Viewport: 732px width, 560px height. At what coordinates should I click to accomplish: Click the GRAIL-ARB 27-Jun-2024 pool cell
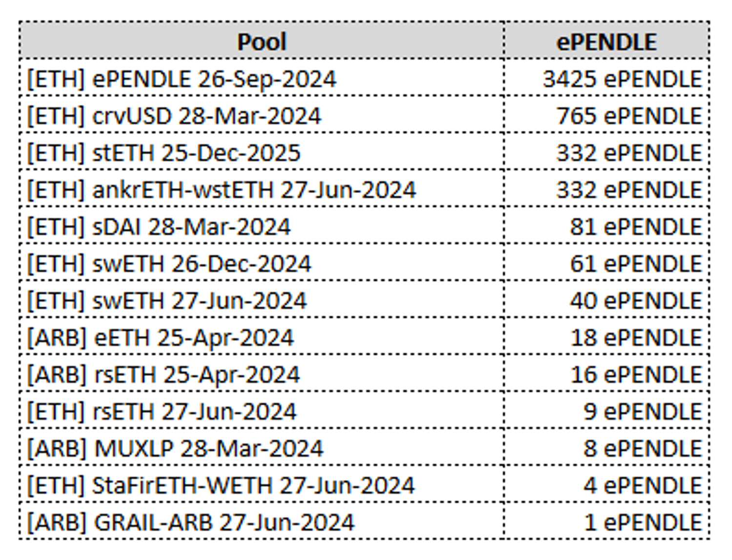[x=190, y=522]
